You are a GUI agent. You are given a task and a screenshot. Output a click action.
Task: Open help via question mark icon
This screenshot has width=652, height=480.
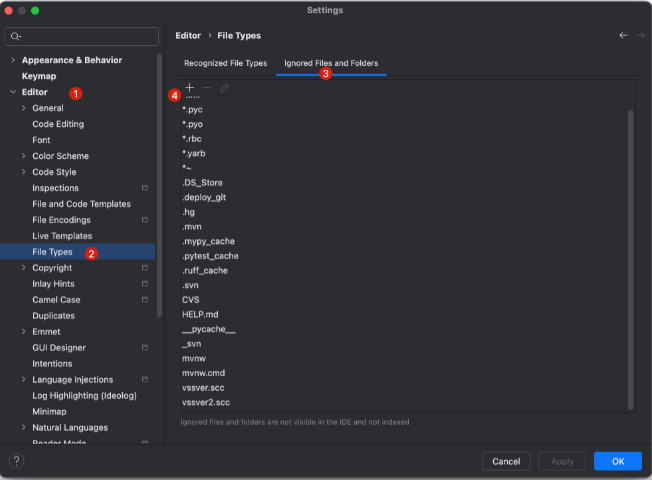[x=16, y=461]
